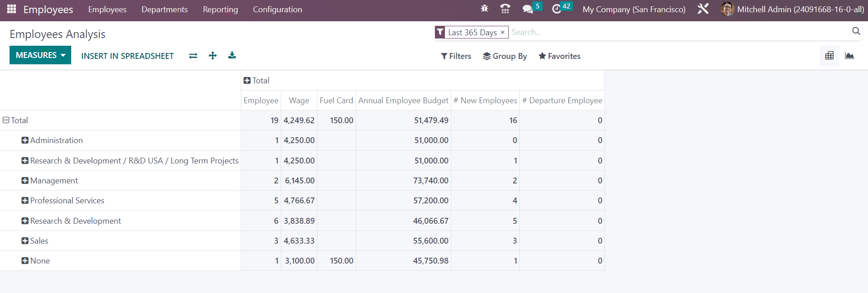Open the conversations messages icon
This screenshot has height=293, width=868.
(x=528, y=9)
